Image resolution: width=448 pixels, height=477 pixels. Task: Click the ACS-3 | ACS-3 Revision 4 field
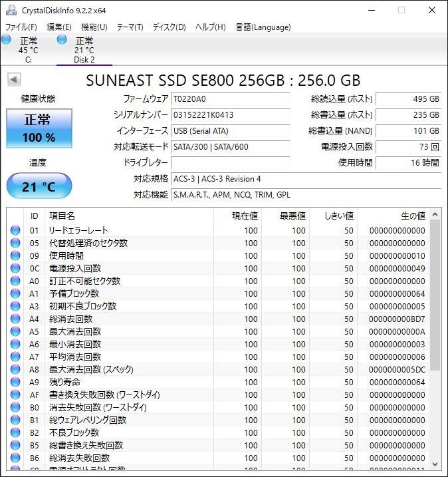tap(306, 179)
